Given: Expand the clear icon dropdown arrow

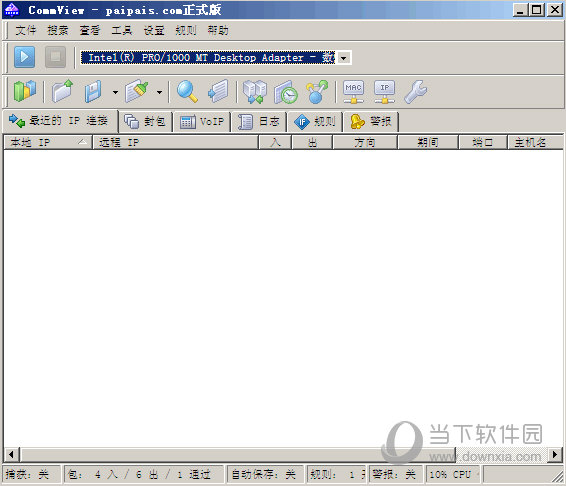Looking at the screenshot, I should click(x=159, y=92).
